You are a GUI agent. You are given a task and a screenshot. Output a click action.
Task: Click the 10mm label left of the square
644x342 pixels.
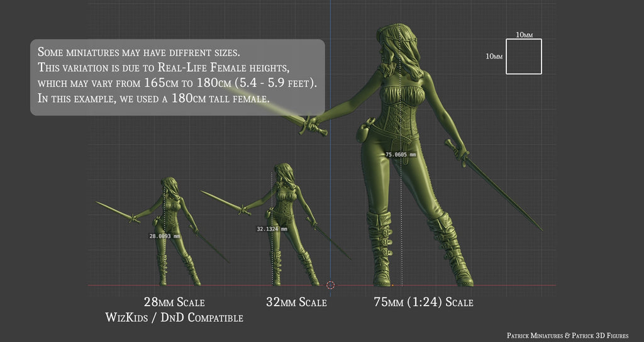[494, 57]
